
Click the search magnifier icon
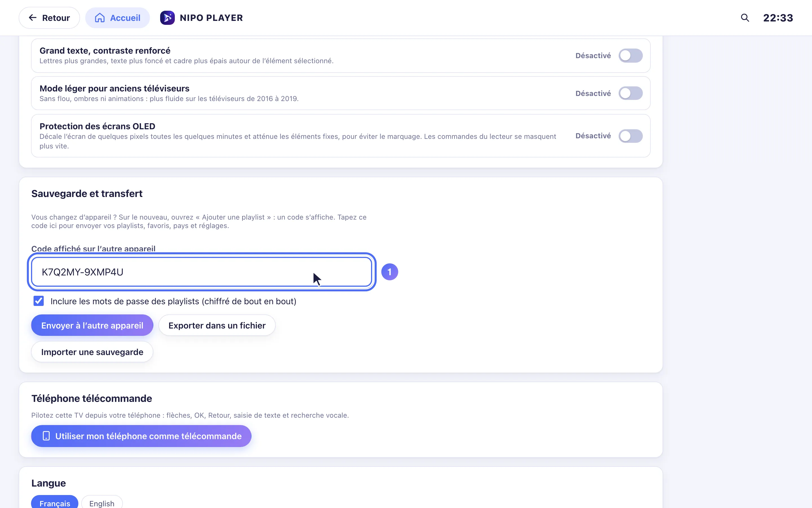click(x=745, y=18)
